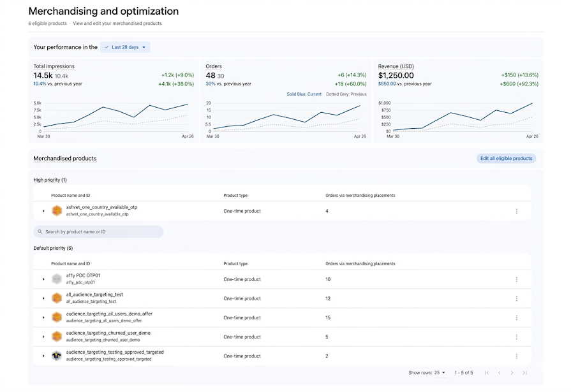Change the Show rows 25 dropdown

point(440,373)
